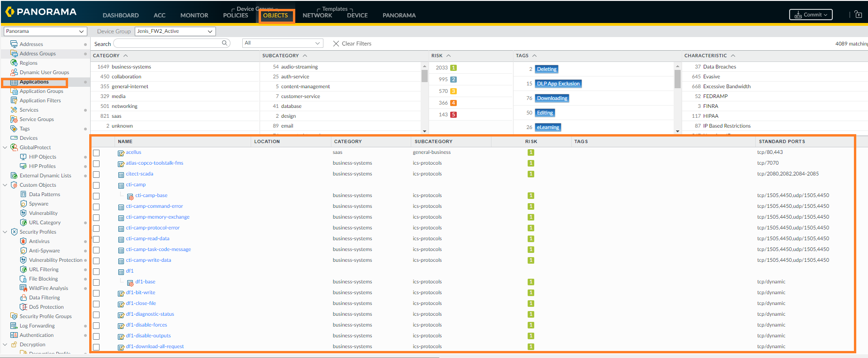
Task: Check the acellus application checkbox
Action: 96,153
